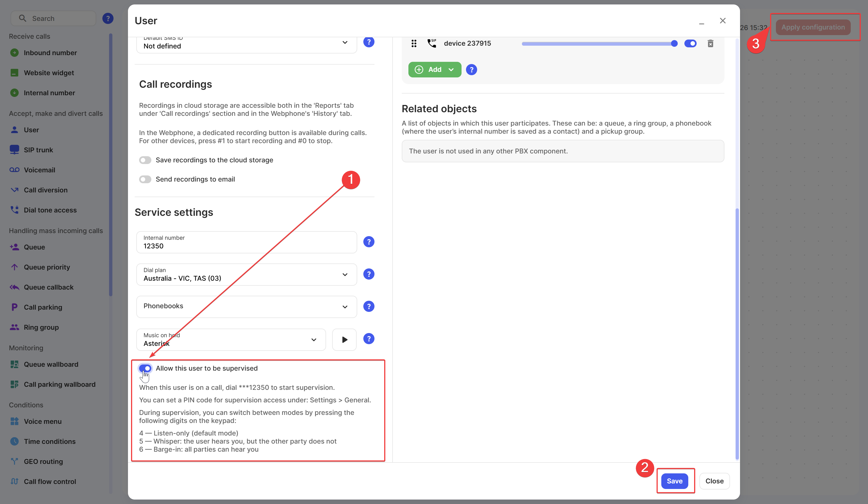Screen dimensions: 868x504
Task: Select Ring group from sidebar
Action: (41, 327)
